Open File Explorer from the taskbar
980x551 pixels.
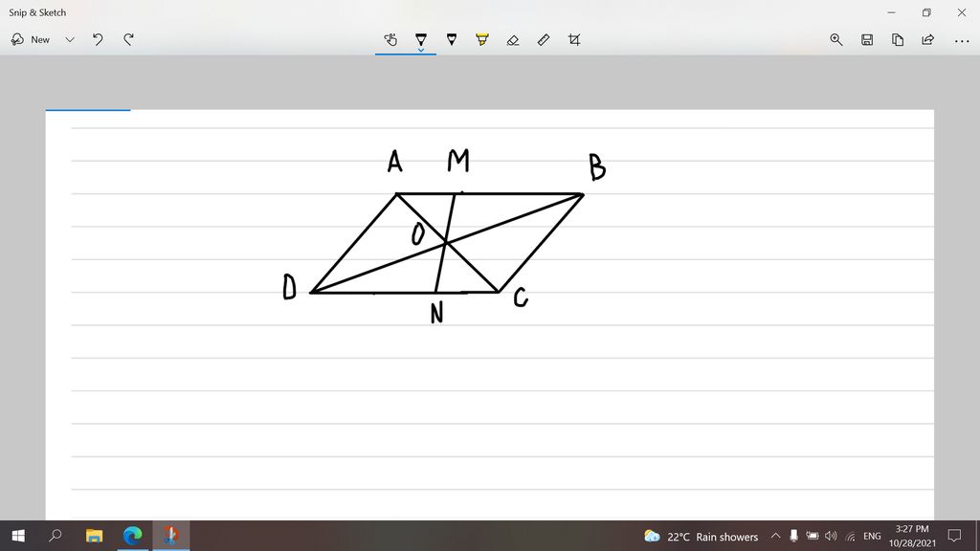95,536
